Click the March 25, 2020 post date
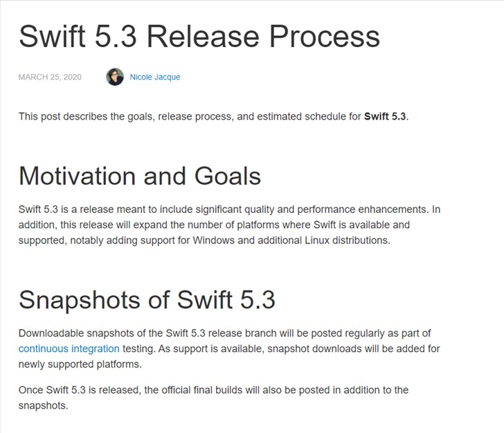 pyautogui.click(x=50, y=77)
